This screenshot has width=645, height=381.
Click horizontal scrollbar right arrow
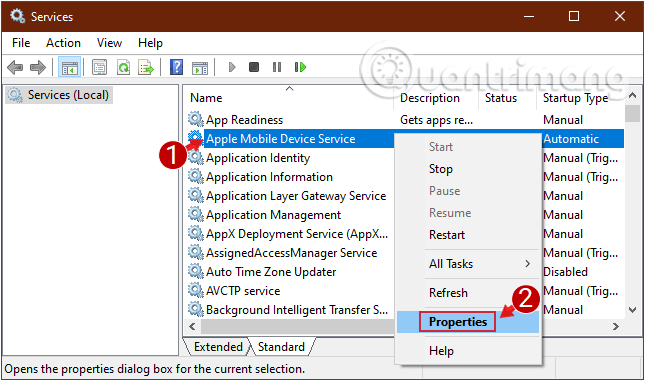click(616, 326)
